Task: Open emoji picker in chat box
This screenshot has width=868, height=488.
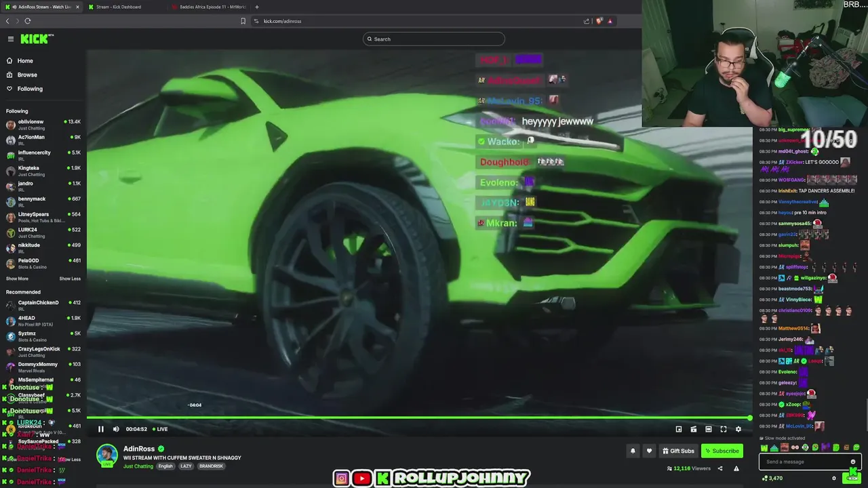Action: [852, 462]
